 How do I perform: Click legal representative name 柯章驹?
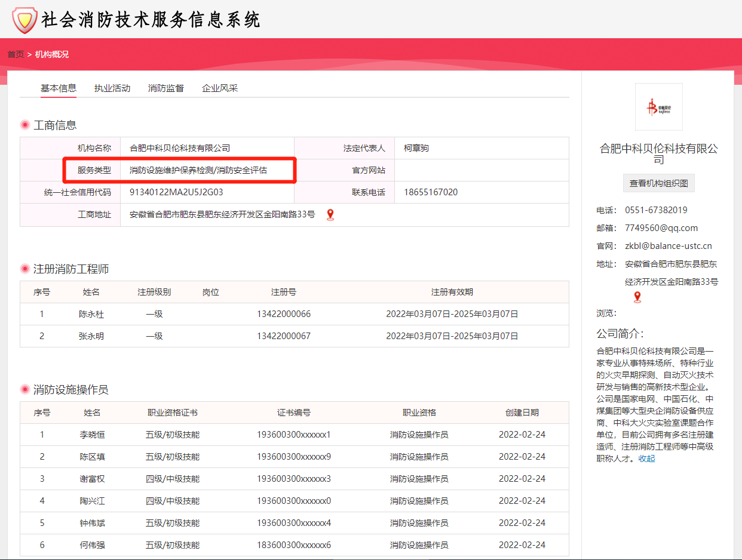tap(416, 148)
